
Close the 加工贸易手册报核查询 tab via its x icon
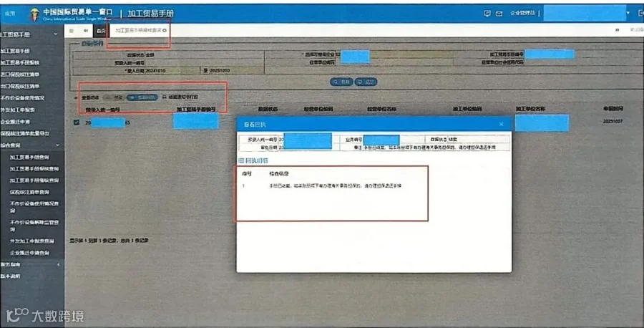coord(165,30)
